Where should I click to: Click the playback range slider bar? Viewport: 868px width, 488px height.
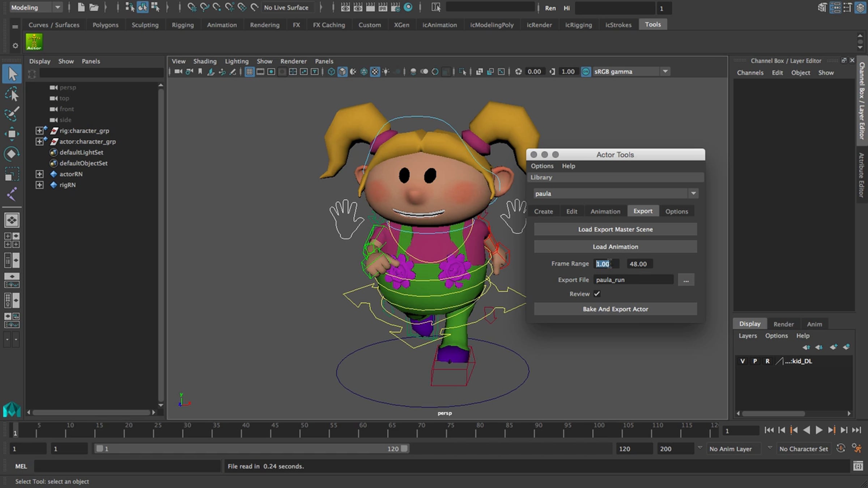pyautogui.click(x=252, y=449)
